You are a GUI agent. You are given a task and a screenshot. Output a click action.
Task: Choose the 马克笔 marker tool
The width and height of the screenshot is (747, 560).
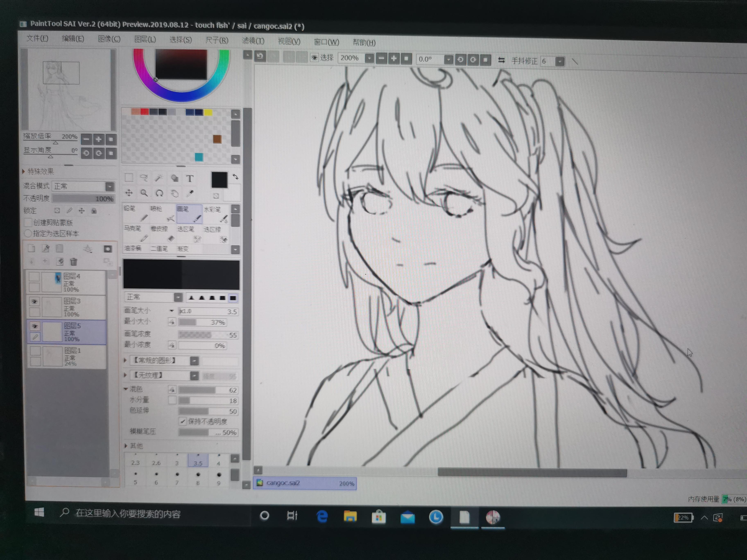[x=136, y=234]
